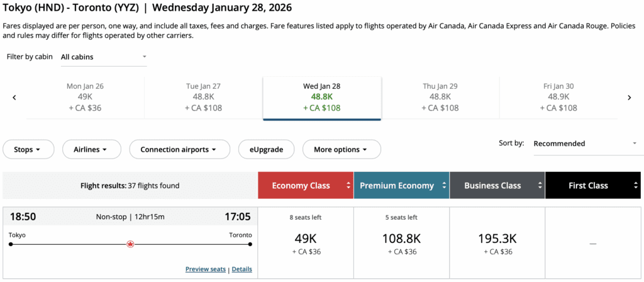Sort by Business Class column arrows
644x282 pixels.
pyautogui.click(x=539, y=186)
